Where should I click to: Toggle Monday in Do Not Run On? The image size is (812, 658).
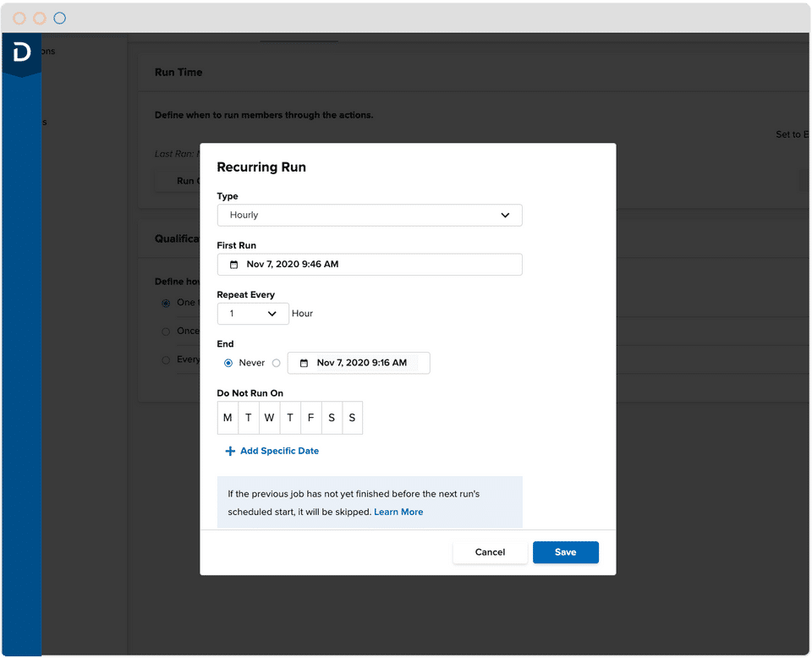tap(228, 417)
